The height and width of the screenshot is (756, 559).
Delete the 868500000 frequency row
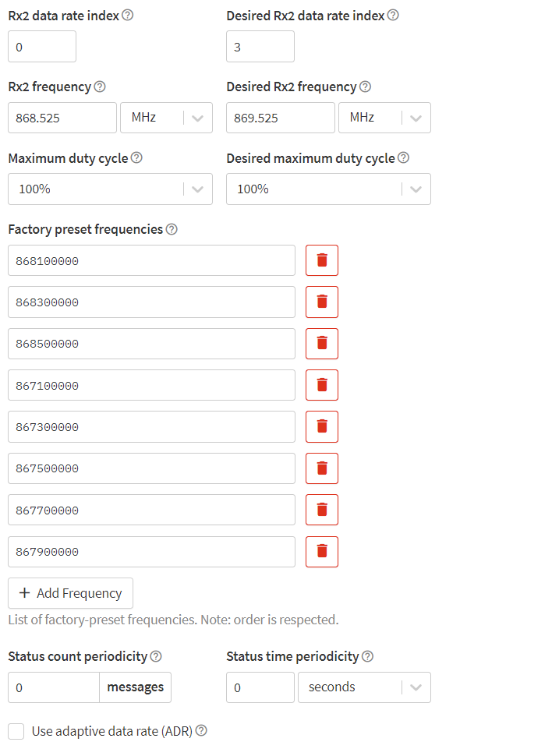pos(322,343)
